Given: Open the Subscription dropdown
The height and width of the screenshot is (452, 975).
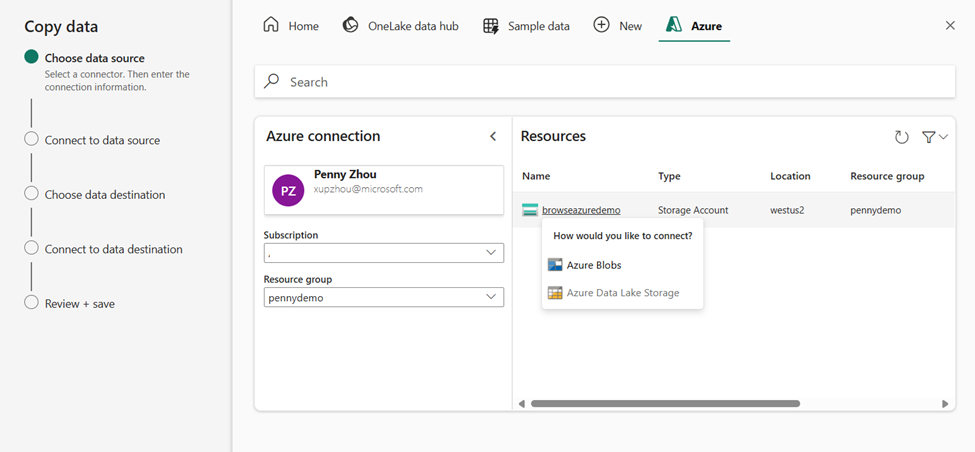Looking at the screenshot, I should coord(384,252).
